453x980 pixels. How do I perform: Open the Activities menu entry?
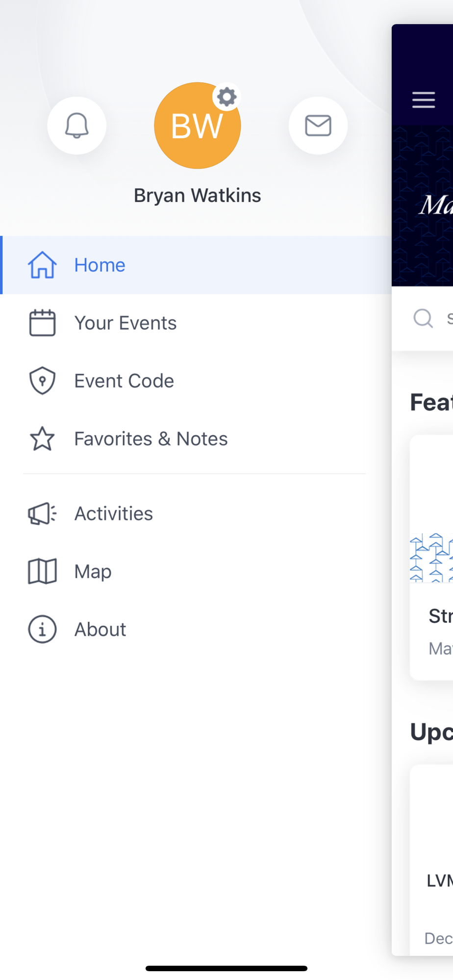[196, 514]
